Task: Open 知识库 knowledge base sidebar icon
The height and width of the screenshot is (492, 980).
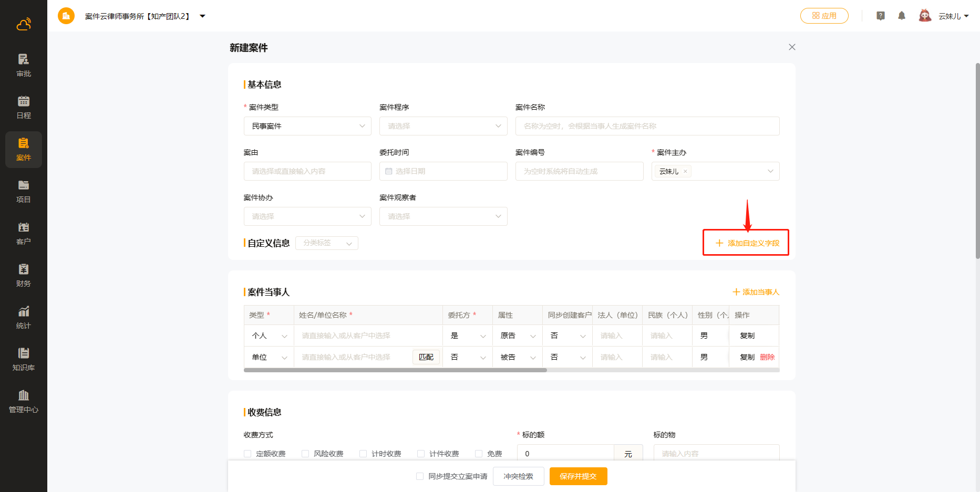Action: click(x=24, y=359)
